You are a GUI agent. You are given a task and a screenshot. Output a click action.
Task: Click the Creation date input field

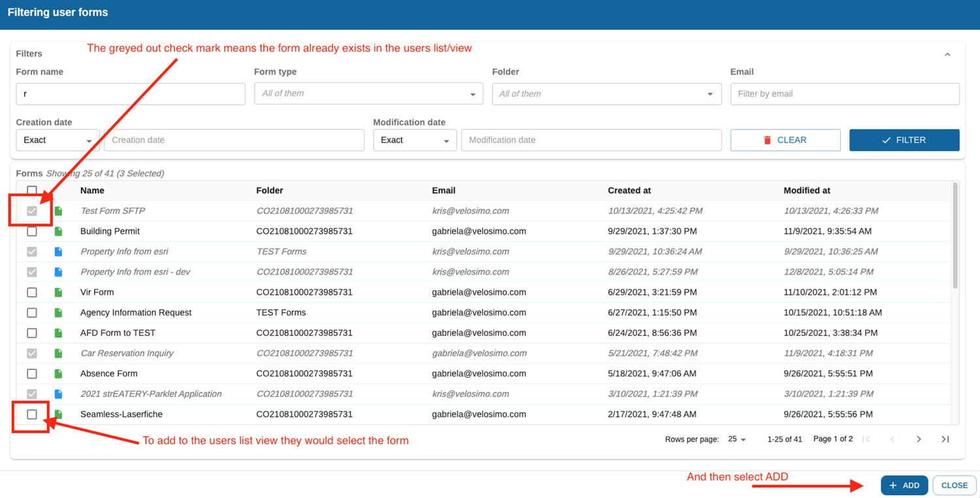[234, 140]
